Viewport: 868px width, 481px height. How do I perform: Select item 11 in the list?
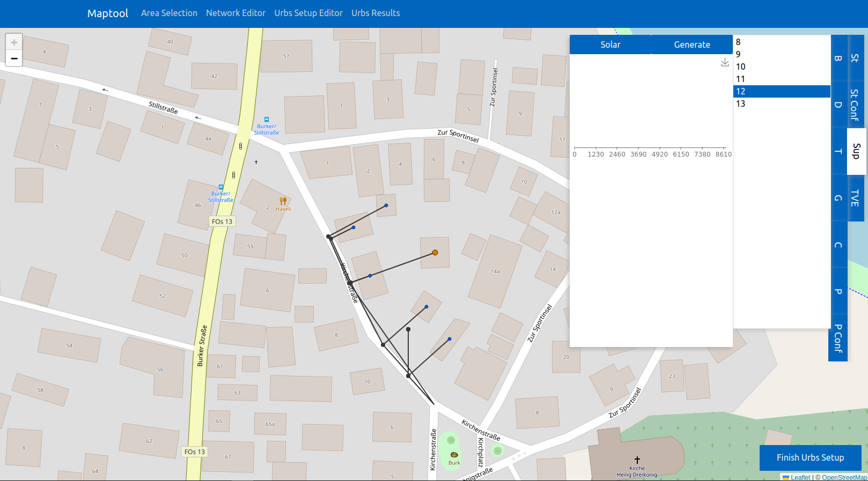point(782,79)
